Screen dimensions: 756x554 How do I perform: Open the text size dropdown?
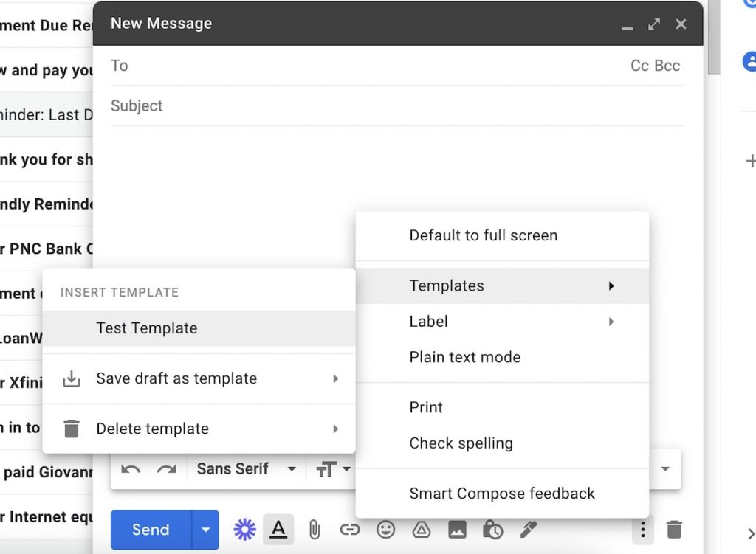pyautogui.click(x=333, y=469)
